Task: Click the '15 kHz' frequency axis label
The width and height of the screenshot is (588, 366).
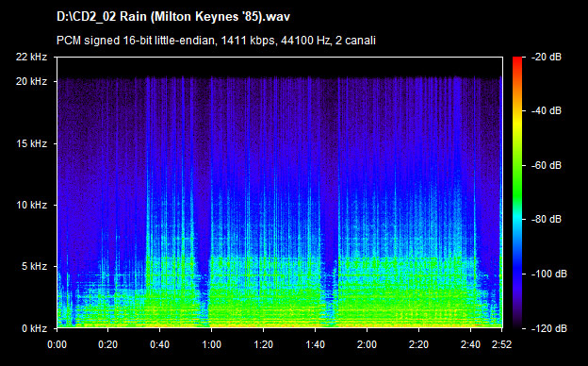Action: pos(31,143)
